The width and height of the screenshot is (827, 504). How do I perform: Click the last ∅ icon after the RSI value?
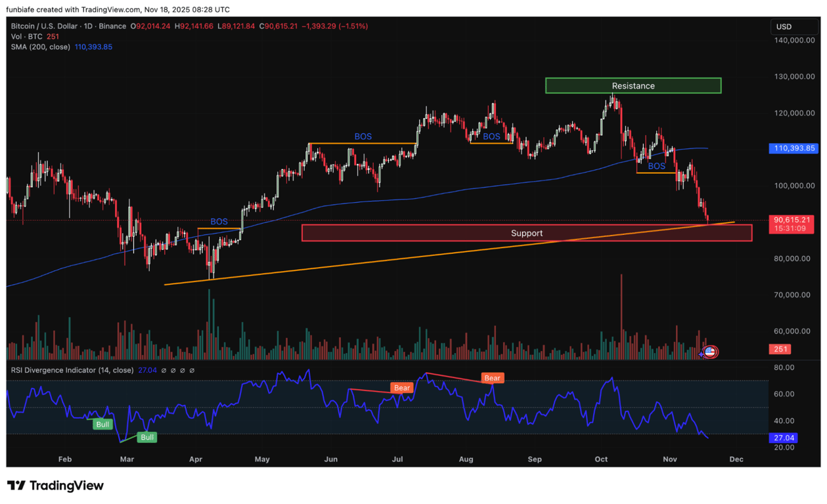192,370
